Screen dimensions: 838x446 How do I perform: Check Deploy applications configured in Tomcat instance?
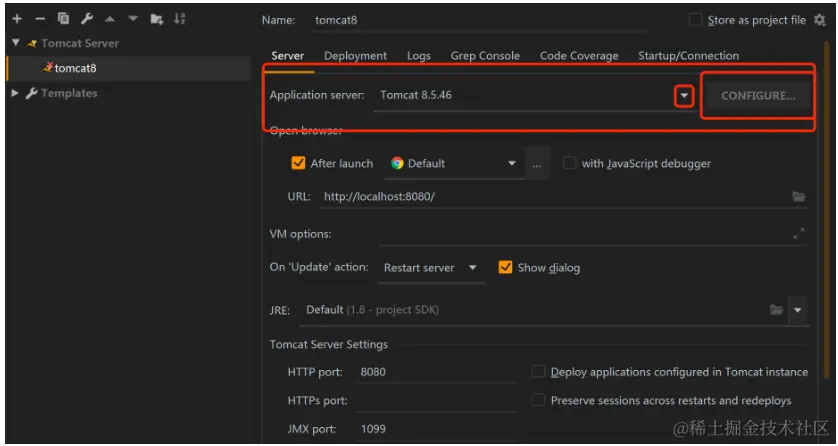(x=538, y=372)
